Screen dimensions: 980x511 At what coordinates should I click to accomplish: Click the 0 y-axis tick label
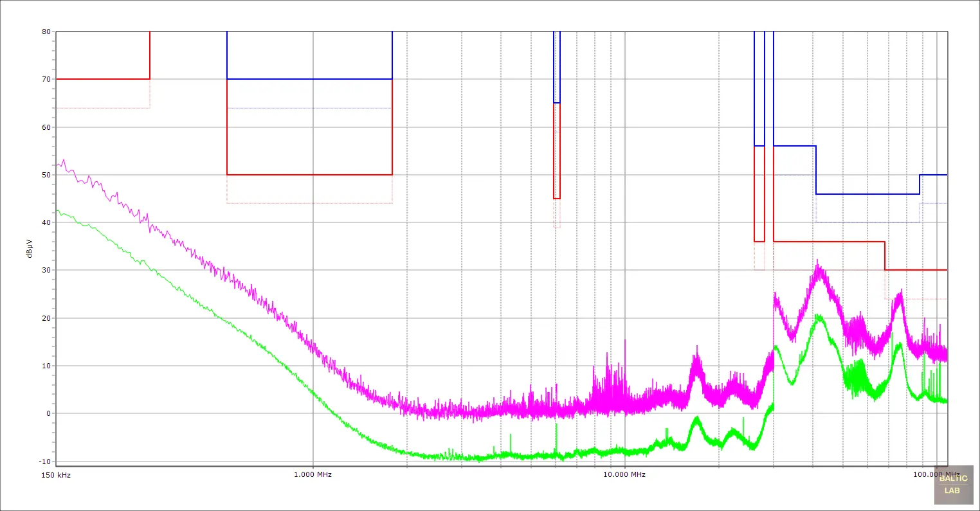(48, 414)
